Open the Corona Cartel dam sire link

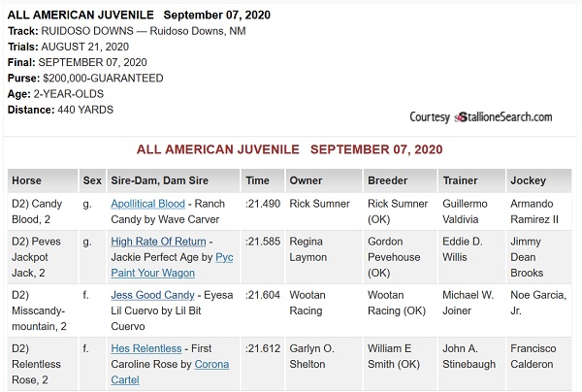point(170,364)
